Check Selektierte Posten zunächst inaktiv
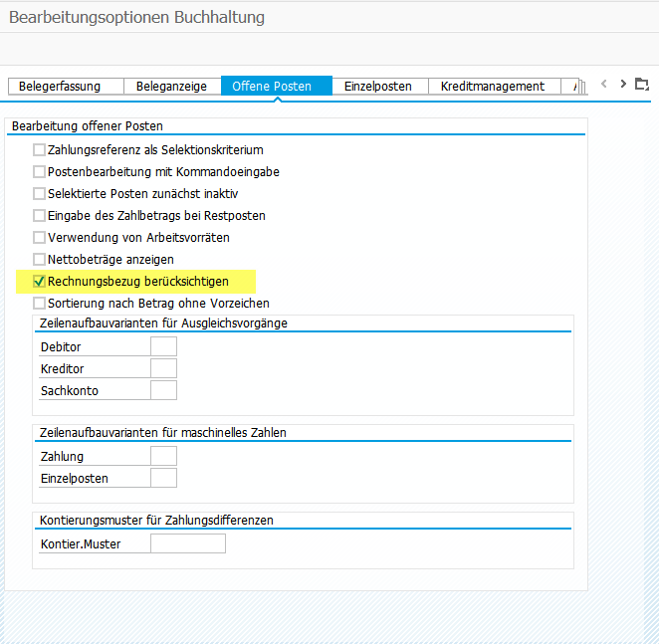Image resolution: width=659 pixels, height=644 pixels. 40,194
